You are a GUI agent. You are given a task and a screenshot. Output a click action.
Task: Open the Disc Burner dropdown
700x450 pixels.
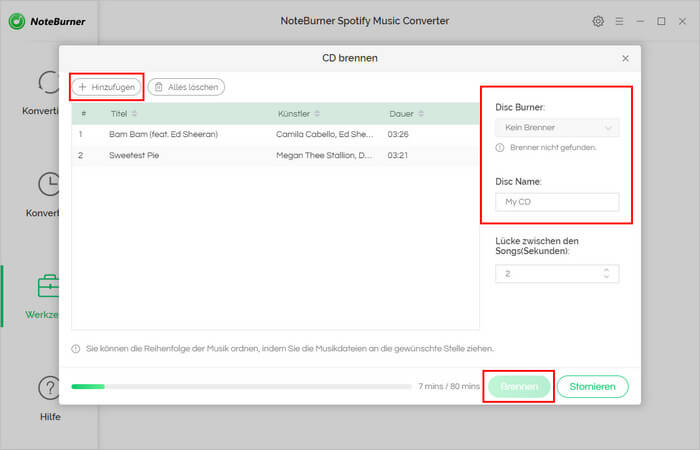point(557,128)
